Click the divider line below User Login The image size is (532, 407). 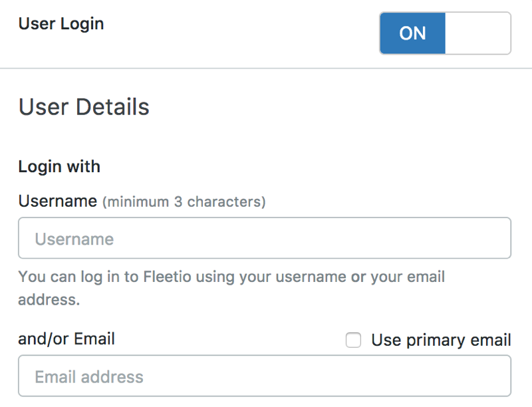pos(266,68)
